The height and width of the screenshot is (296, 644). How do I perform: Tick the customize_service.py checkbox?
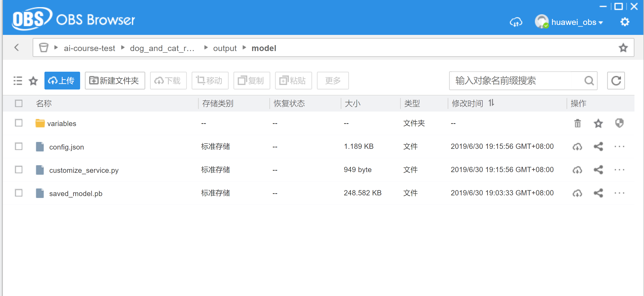click(19, 170)
